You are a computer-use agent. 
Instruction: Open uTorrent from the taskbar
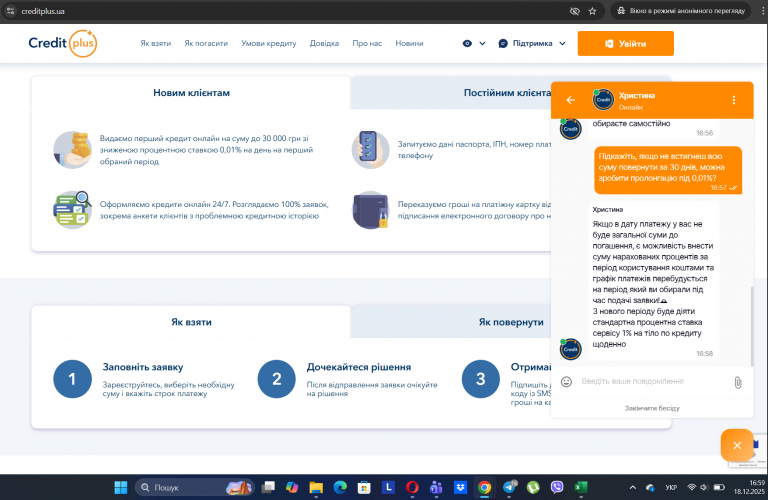533,487
